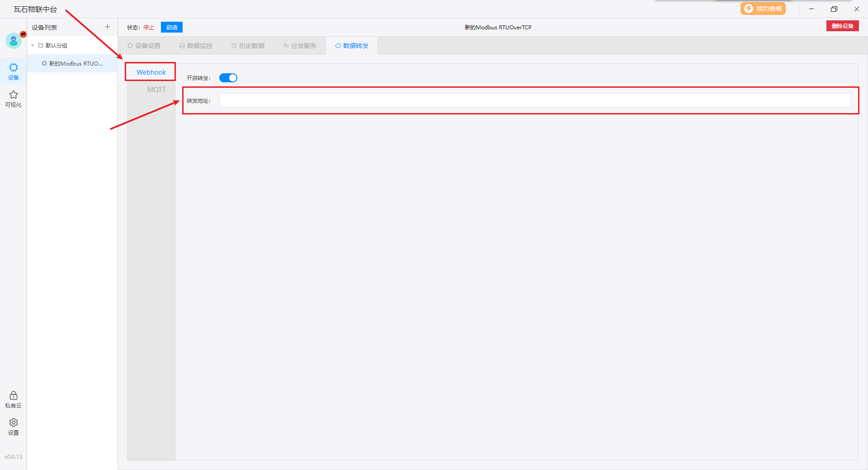Restore down the application window

coord(834,9)
